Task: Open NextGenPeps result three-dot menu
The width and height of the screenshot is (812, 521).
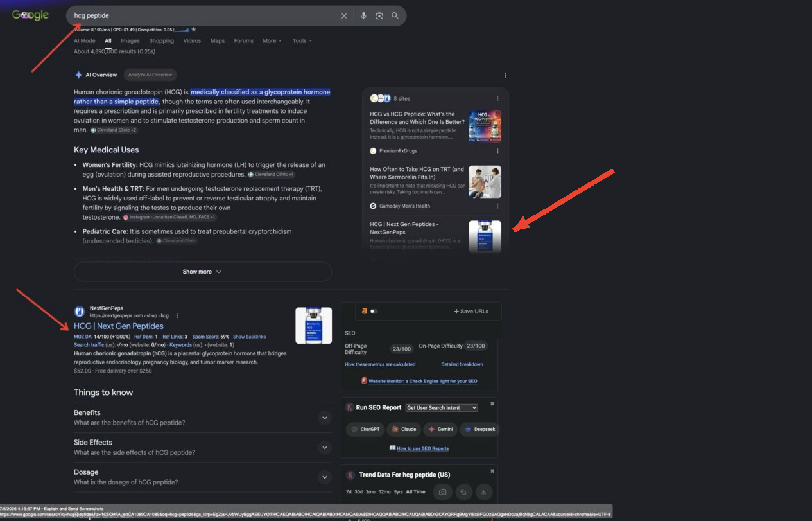Action: (177, 316)
